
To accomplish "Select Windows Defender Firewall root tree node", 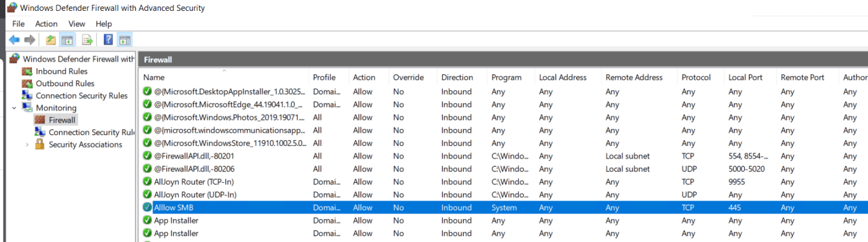I will coord(79,59).
